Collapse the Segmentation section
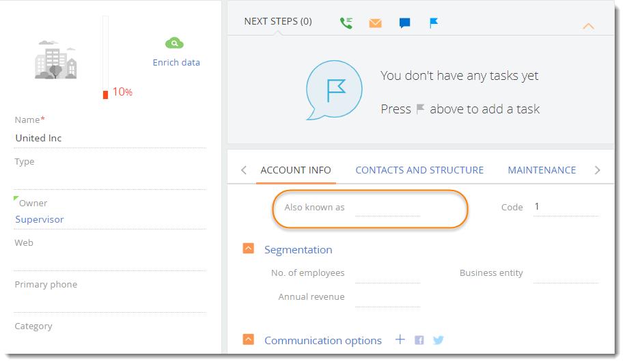 point(249,249)
